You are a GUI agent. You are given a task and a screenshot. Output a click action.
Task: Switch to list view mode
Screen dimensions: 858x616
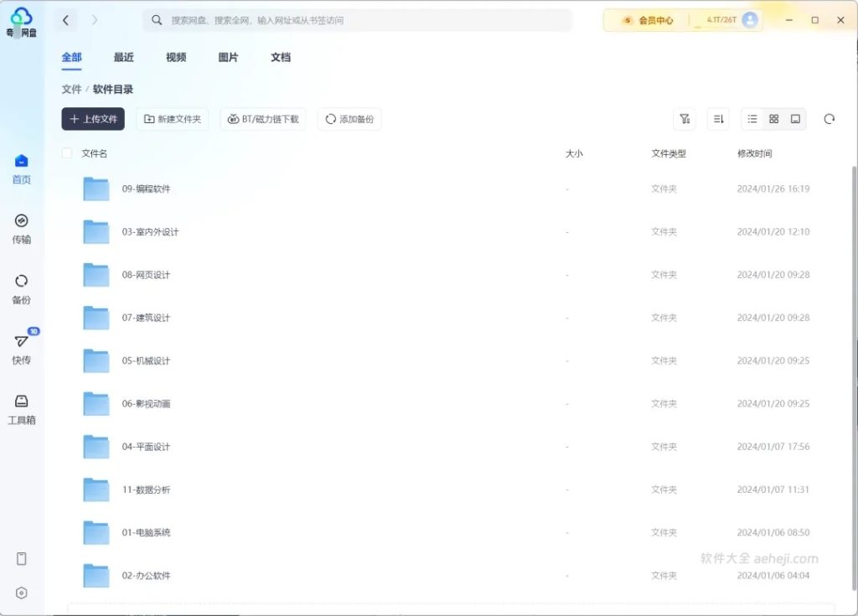[x=752, y=119]
